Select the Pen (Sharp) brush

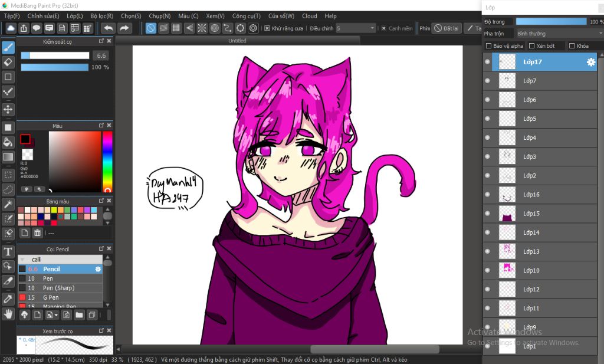pos(60,288)
